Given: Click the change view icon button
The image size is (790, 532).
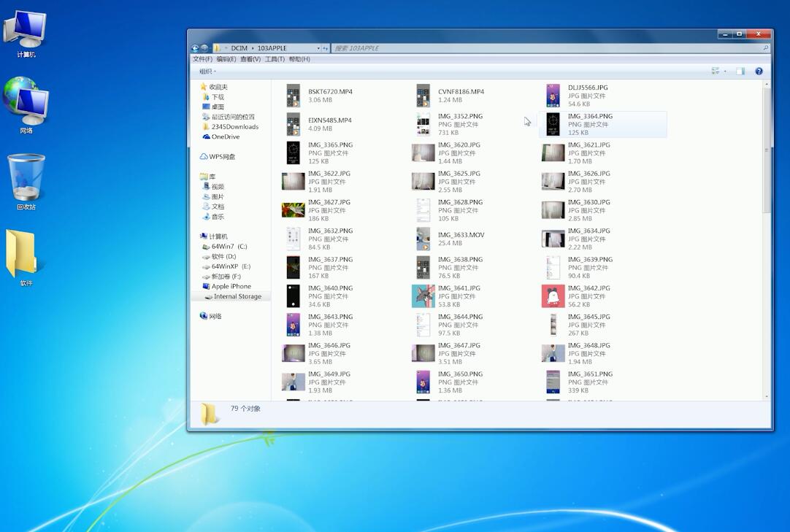Looking at the screenshot, I should pyautogui.click(x=716, y=71).
